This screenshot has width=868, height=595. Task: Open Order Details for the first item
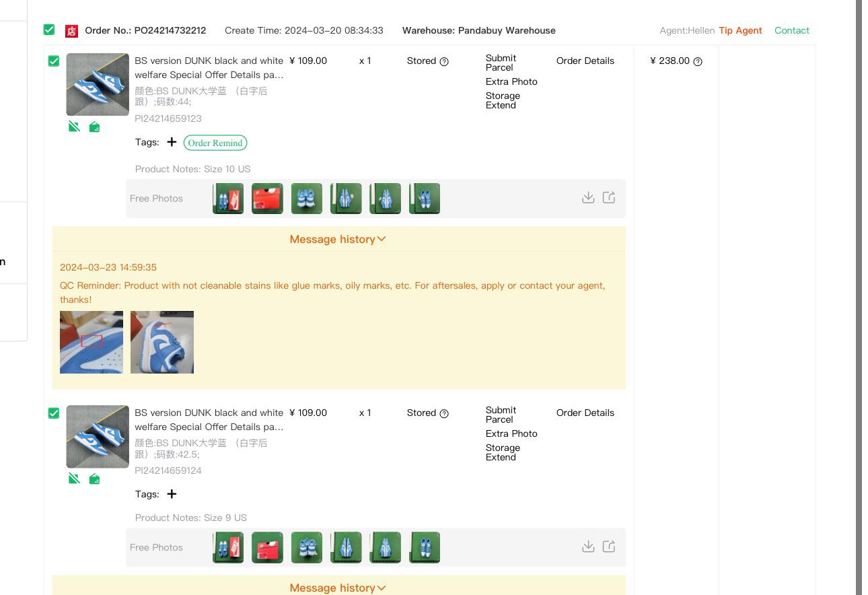585,61
